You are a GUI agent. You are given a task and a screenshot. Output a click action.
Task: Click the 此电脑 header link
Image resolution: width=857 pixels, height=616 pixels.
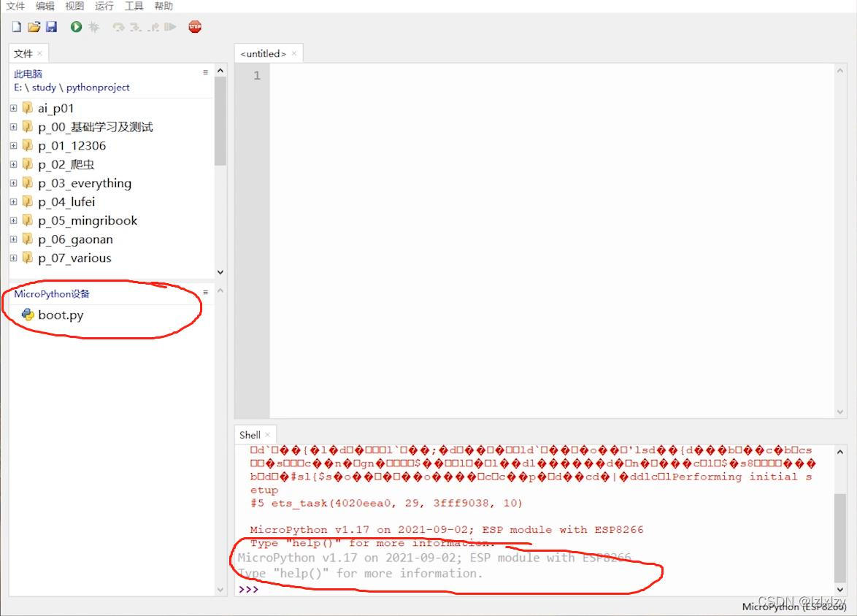(28, 74)
